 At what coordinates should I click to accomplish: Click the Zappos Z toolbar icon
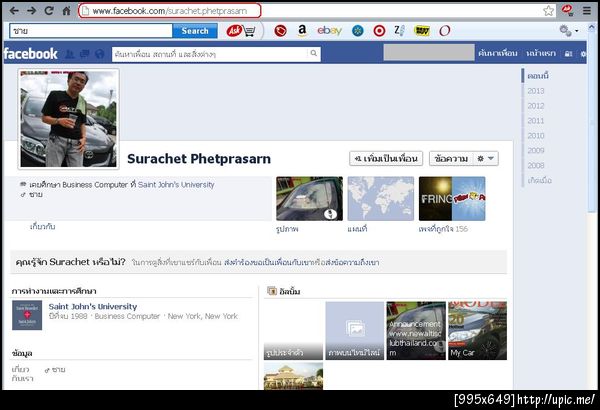tap(399, 31)
